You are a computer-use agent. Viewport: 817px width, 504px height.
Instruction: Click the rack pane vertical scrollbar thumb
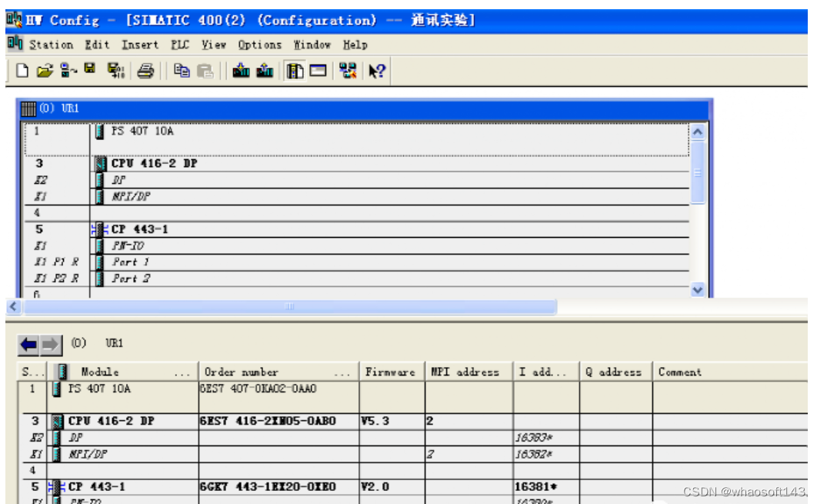pos(698,172)
